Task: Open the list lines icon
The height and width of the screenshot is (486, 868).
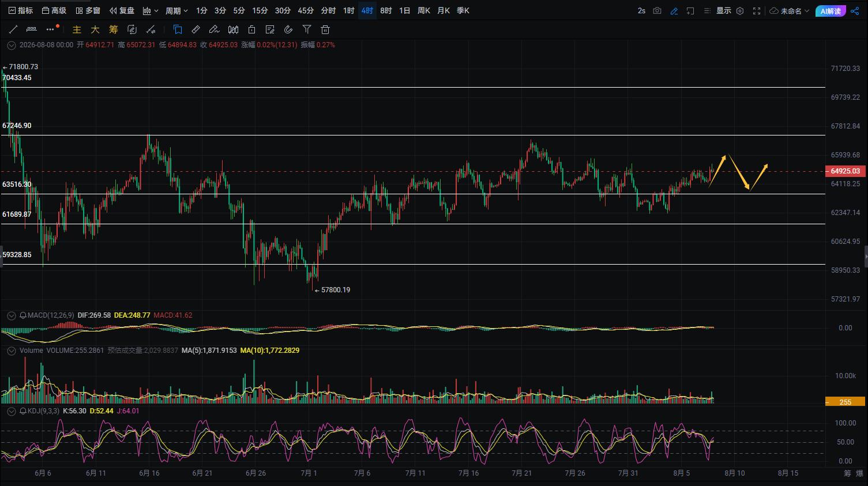Action: pos(707,10)
